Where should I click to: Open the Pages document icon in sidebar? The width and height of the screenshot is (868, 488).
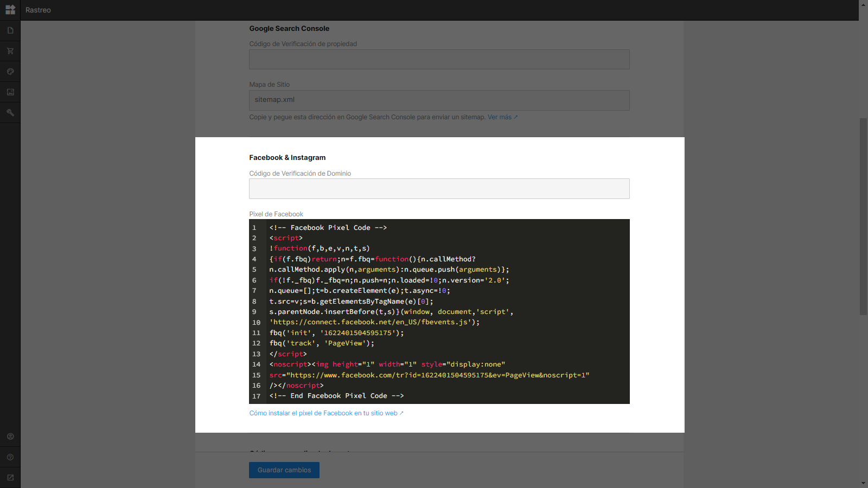click(10, 30)
